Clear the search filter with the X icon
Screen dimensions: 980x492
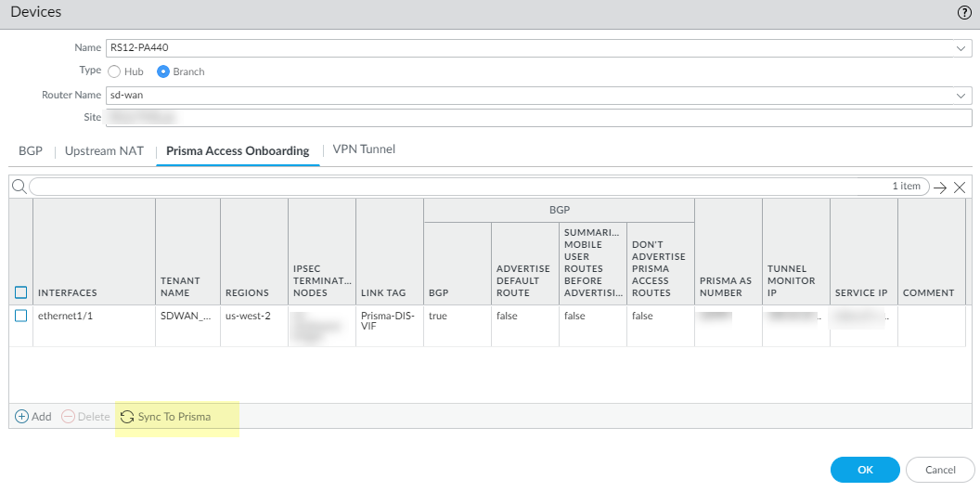[x=960, y=187]
